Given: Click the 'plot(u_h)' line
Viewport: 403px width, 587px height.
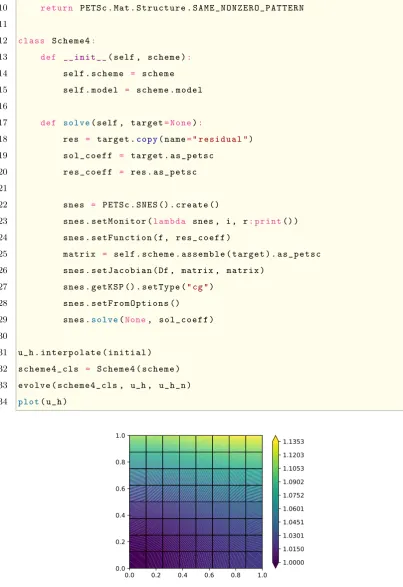Looking at the screenshot, I should click(x=42, y=402).
